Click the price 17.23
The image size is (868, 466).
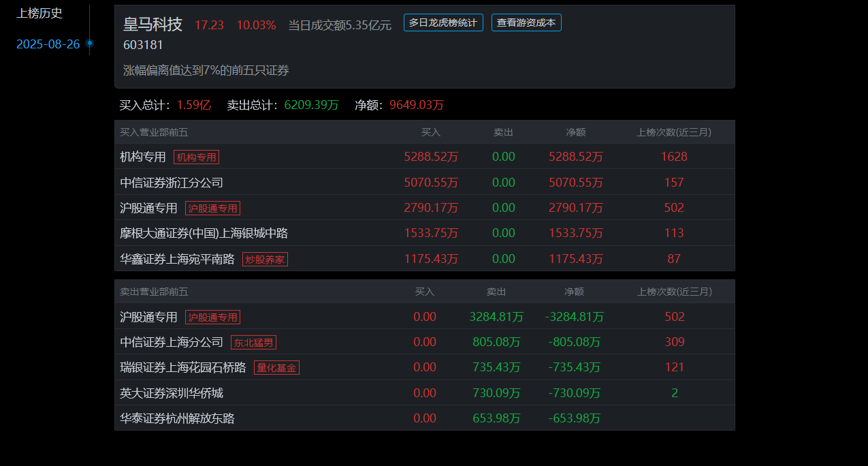209,25
